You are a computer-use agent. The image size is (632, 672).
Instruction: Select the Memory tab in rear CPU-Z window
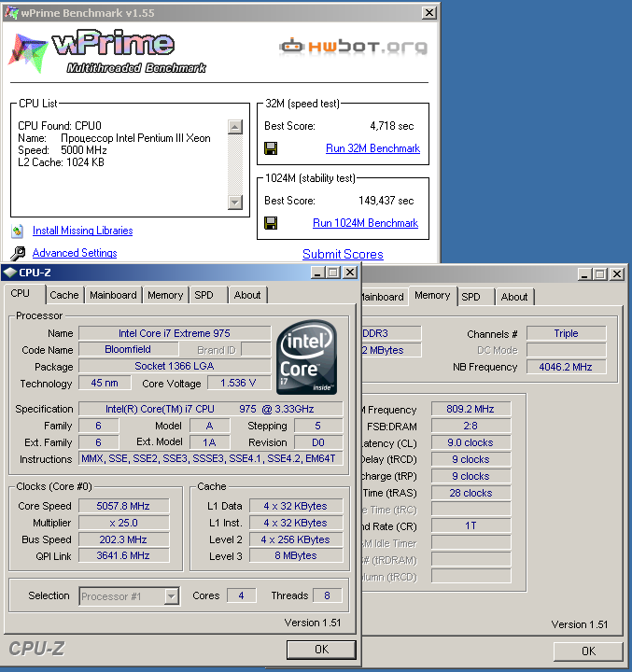coord(432,295)
